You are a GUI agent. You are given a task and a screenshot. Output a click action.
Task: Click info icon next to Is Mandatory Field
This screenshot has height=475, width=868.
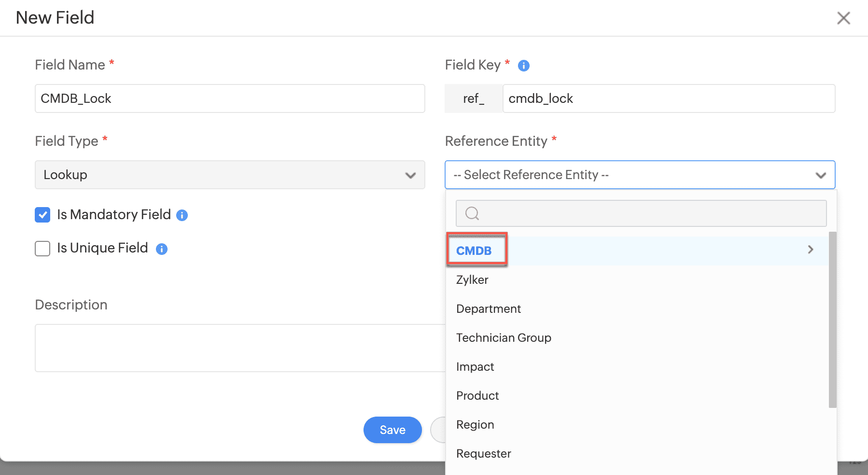182,215
